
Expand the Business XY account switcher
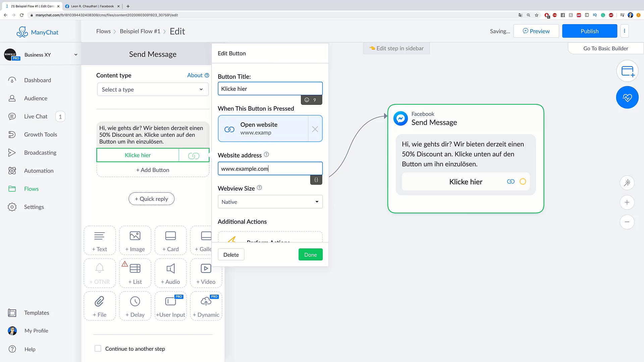[x=75, y=55]
